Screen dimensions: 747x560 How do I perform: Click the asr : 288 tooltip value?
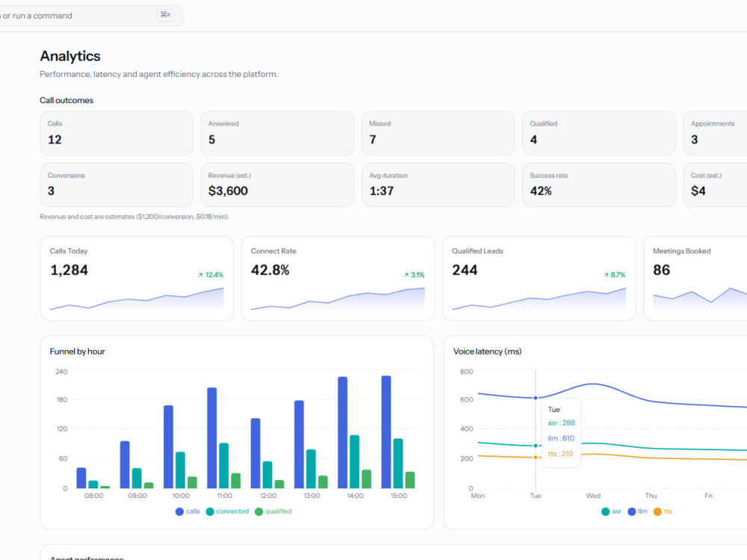(561, 423)
